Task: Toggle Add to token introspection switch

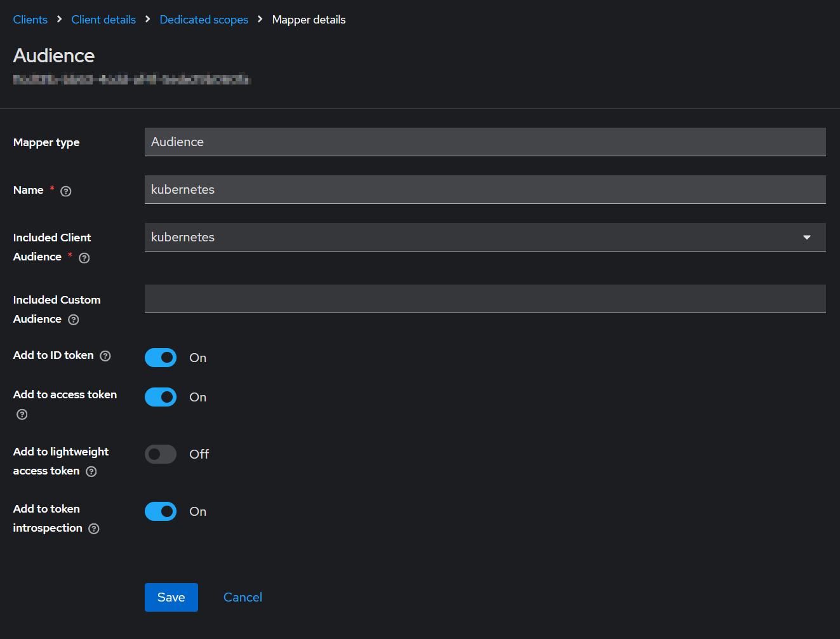Action: coord(161,511)
